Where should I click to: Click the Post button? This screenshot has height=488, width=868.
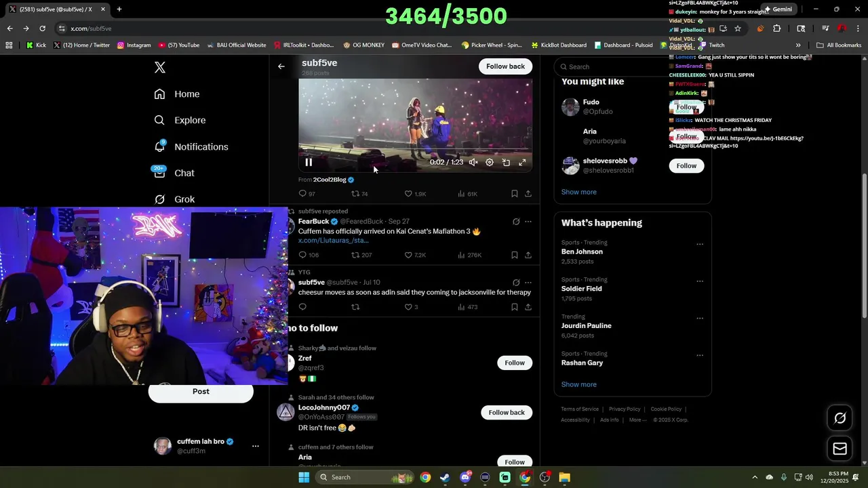pos(201,392)
